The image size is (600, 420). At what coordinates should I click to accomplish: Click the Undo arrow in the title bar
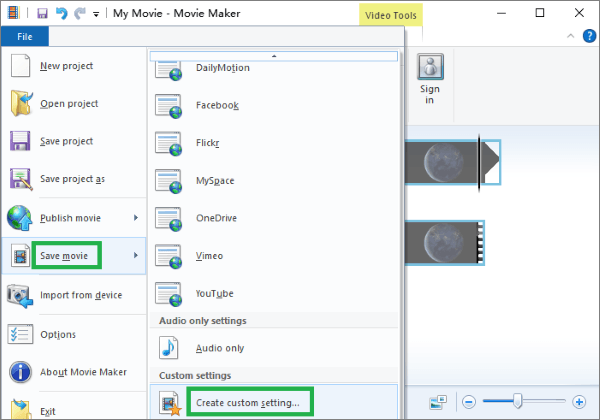click(x=62, y=13)
